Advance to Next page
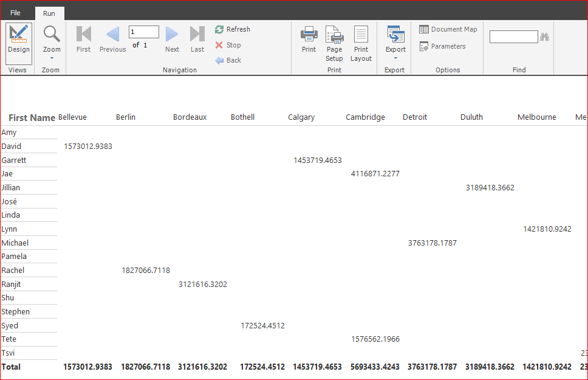588x380 pixels. coord(172,40)
